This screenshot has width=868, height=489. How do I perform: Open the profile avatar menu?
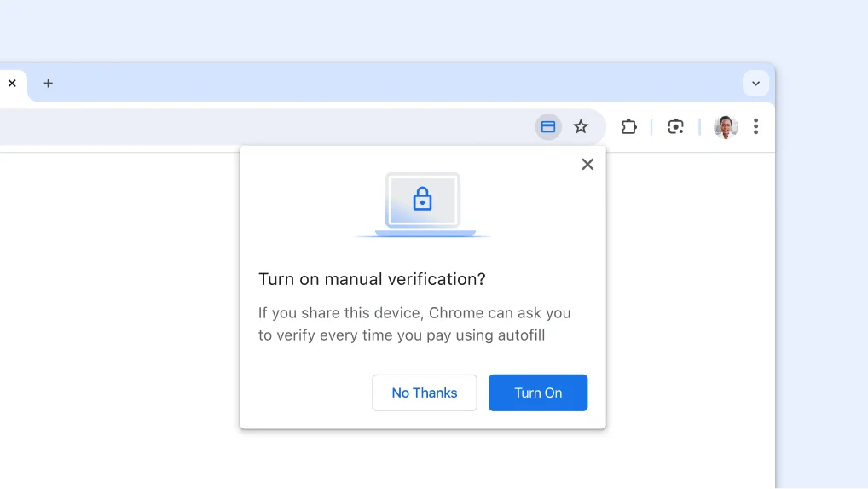[725, 127]
